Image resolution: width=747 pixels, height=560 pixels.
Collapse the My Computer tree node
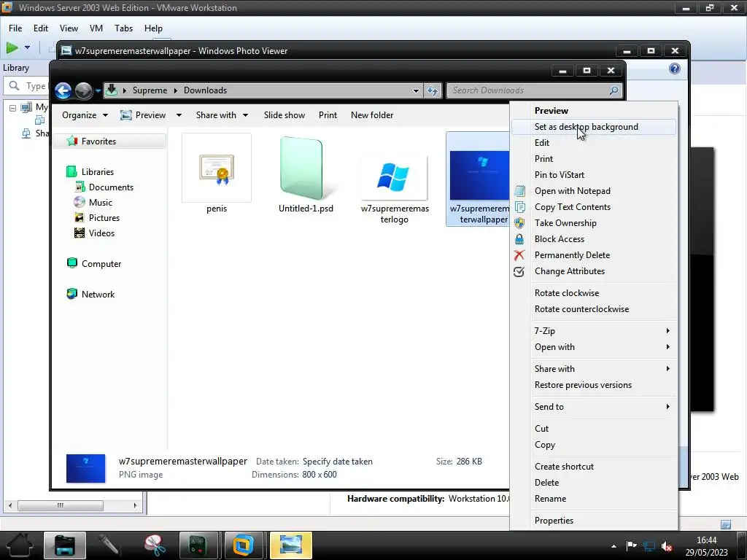(x=13, y=108)
